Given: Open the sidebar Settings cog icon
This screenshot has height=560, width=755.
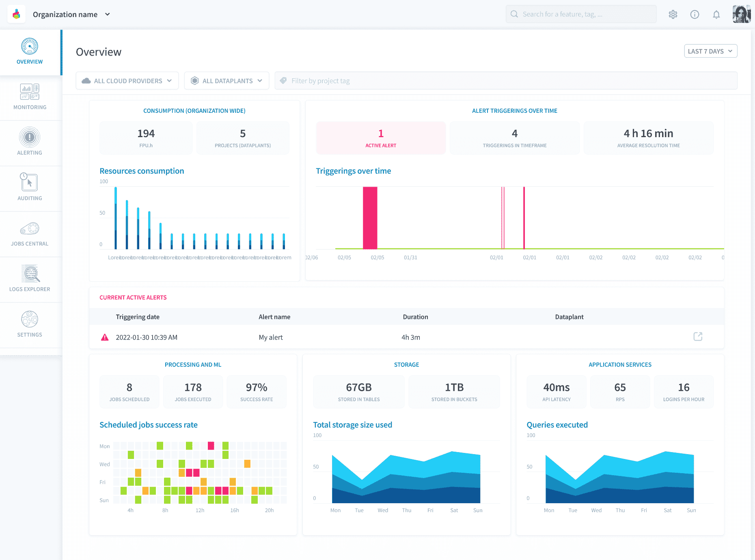Looking at the screenshot, I should click(x=30, y=319).
